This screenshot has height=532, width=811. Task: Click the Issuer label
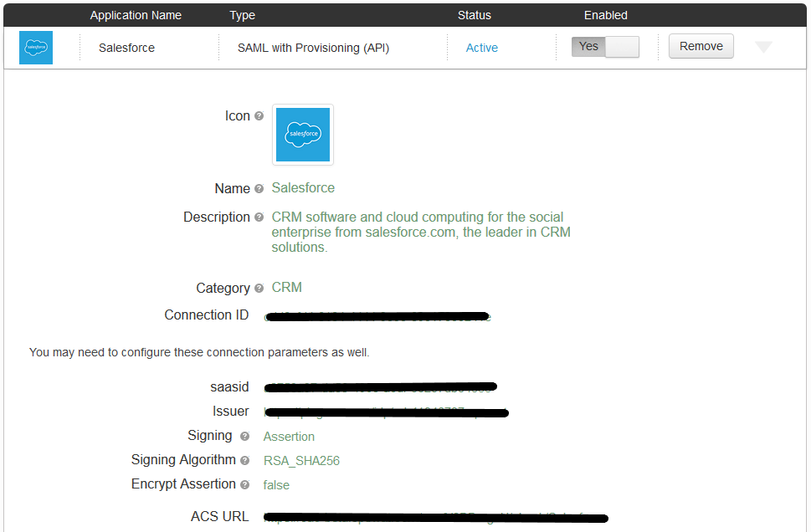231,411
